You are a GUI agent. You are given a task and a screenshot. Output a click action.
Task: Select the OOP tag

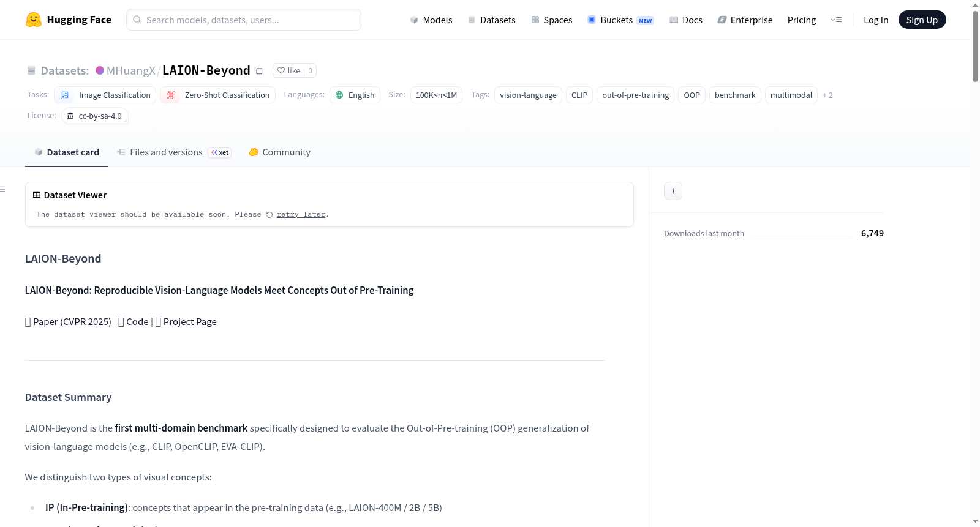pos(692,95)
